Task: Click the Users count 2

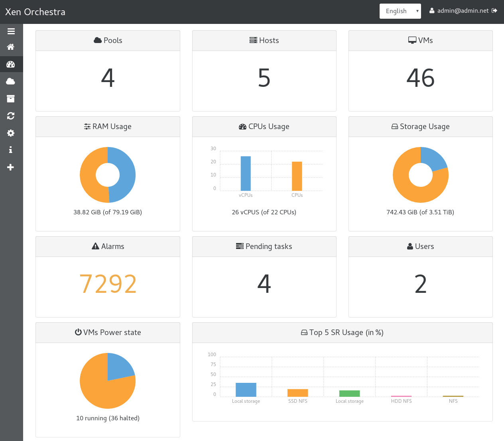Action: (421, 284)
